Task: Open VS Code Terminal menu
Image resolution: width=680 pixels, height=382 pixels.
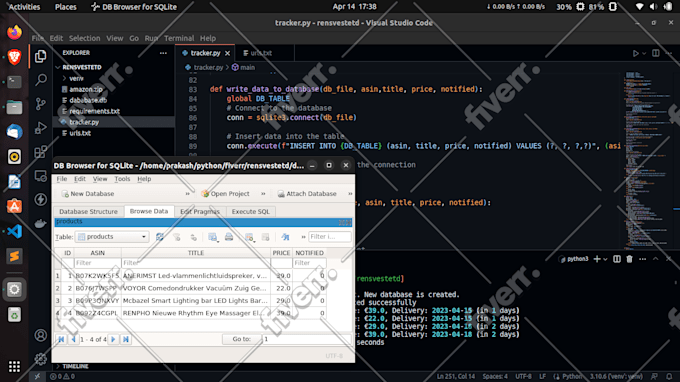Action: pos(179,38)
